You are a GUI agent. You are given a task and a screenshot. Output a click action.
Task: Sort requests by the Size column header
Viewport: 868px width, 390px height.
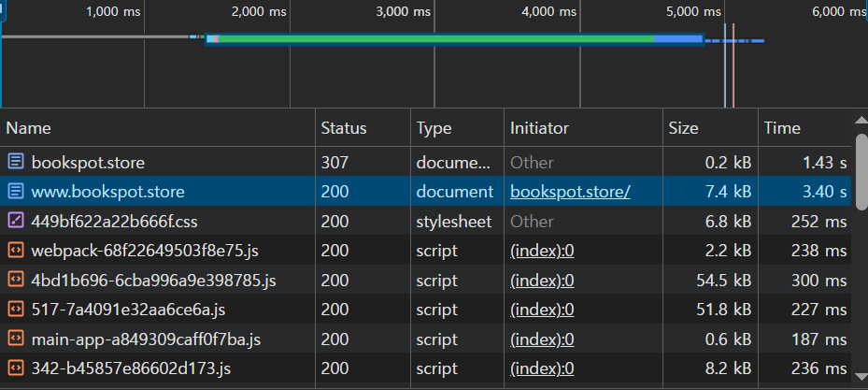coord(710,128)
